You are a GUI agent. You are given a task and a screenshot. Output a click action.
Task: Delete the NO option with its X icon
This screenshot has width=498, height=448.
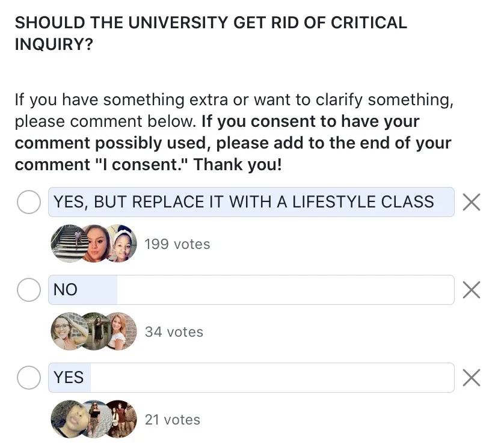tap(472, 290)
